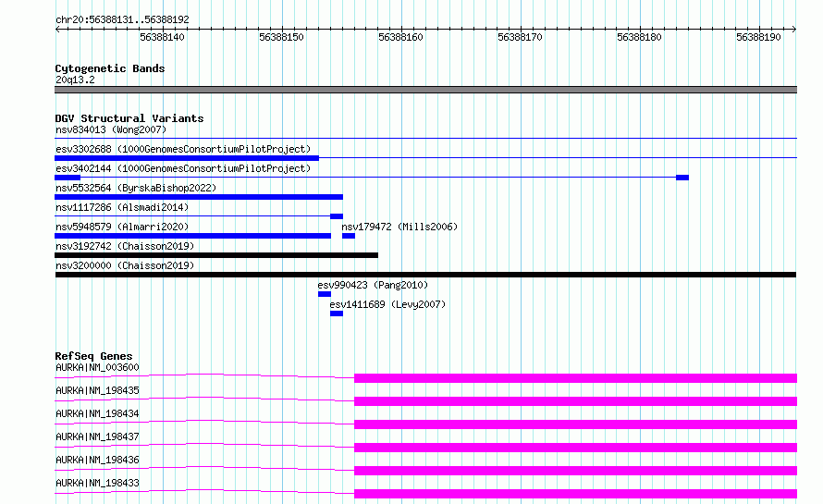Click the nsv3200000 black feature bar
This screenshot has height=504, width=823.
coord(425,275)
